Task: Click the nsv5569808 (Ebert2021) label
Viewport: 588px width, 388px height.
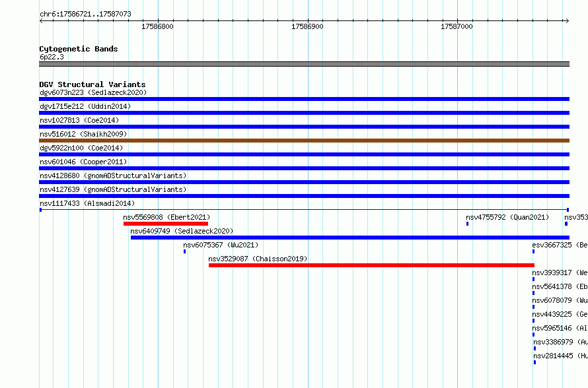Action: [x=166, y=217]
